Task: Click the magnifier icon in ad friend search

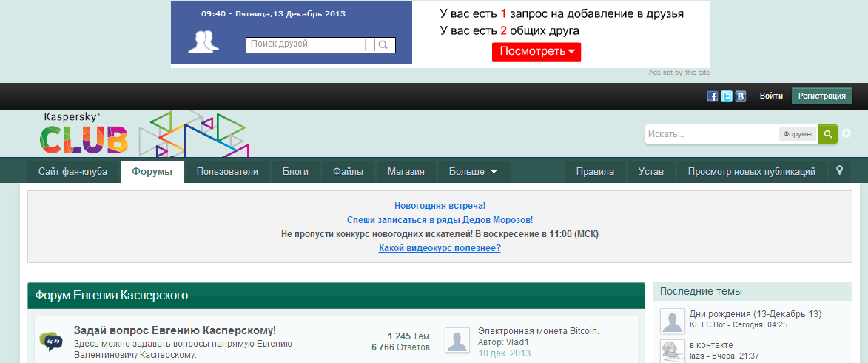Action: pos(384,44)
